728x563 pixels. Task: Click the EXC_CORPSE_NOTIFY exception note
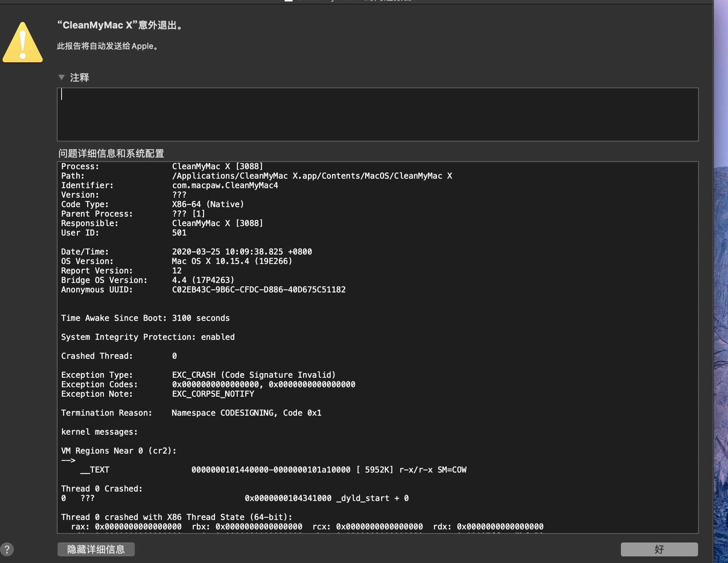click(213, 394)
